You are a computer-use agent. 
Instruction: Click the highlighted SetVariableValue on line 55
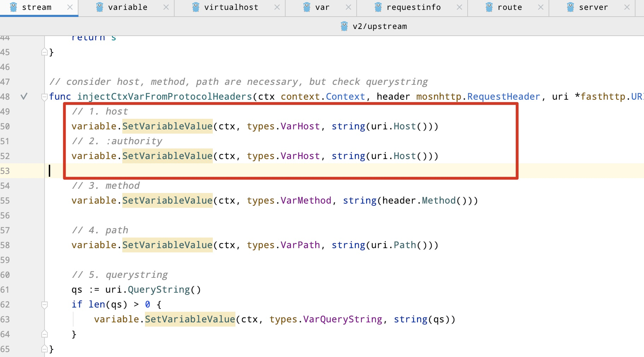click(x=167, y=200)
